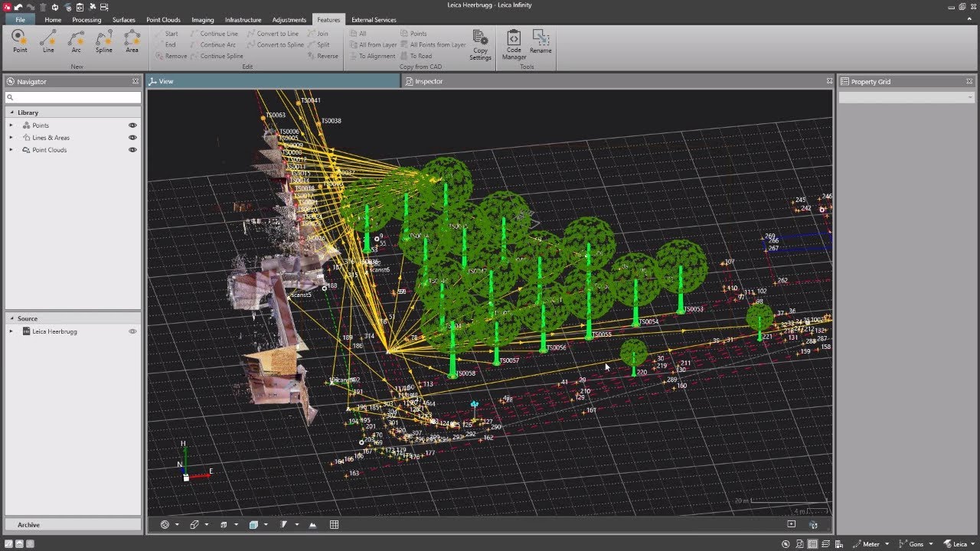Click All Points from Layer button
The width and height of the screenshot is (980, 551).
[433, 45]
